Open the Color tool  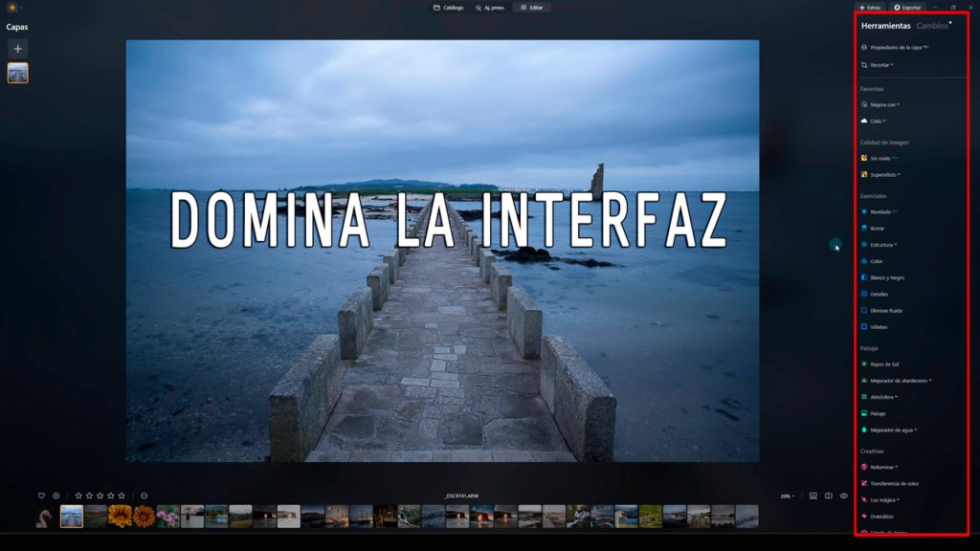(x=872, y=261)
